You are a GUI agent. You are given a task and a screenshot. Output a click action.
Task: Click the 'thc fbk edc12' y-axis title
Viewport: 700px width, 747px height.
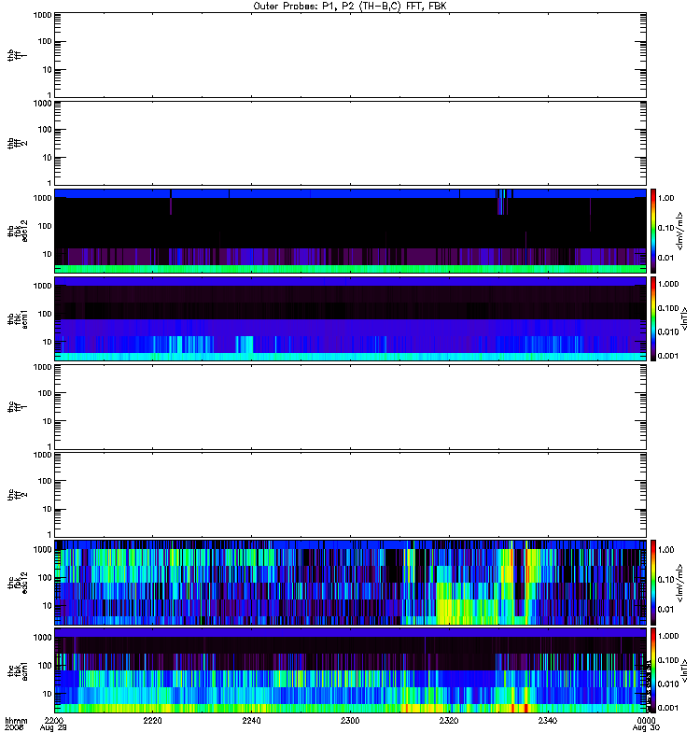18,583
